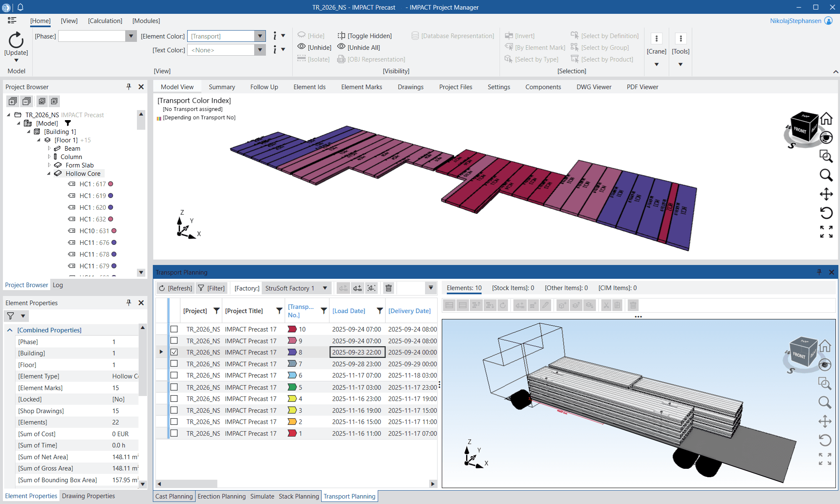Screen dimensions: 840x504
Task: Click the Element Properties filter funnel icon
Action: point(10,316)
